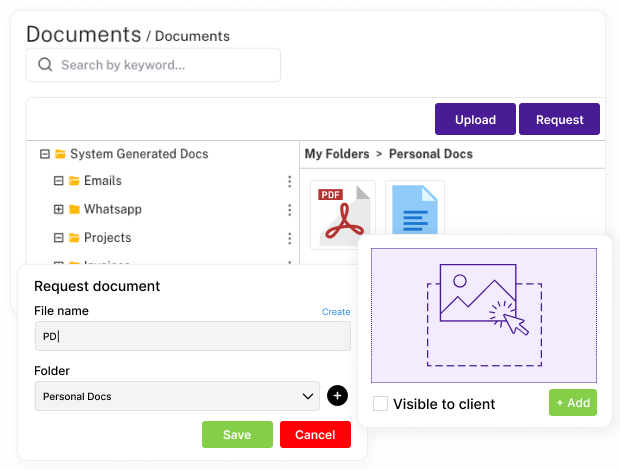Collapse the Projects folder node
620x470 pixels.
click(x=59, y=238)
